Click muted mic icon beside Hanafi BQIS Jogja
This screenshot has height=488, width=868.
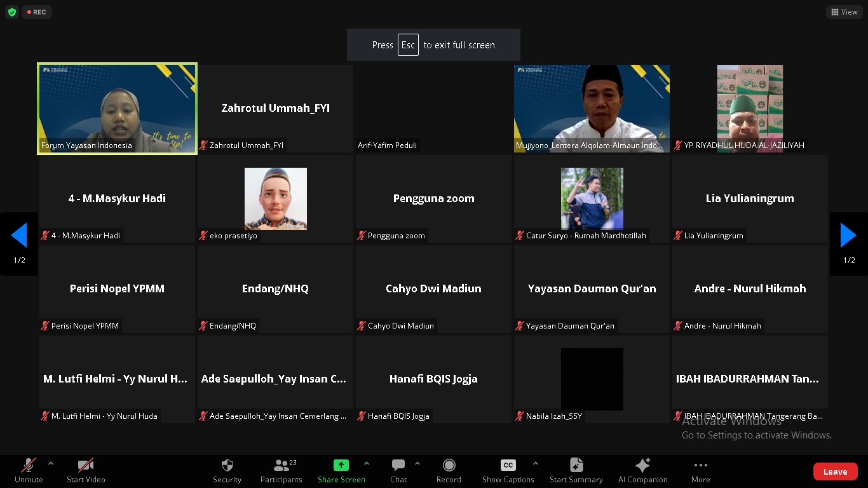[x=362, y=416]
